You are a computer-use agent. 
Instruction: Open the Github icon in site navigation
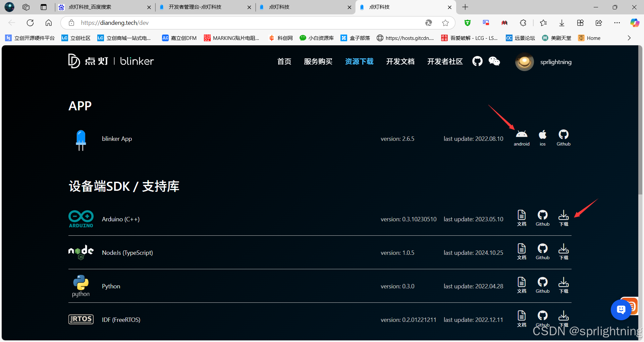(x=477, y=61)
